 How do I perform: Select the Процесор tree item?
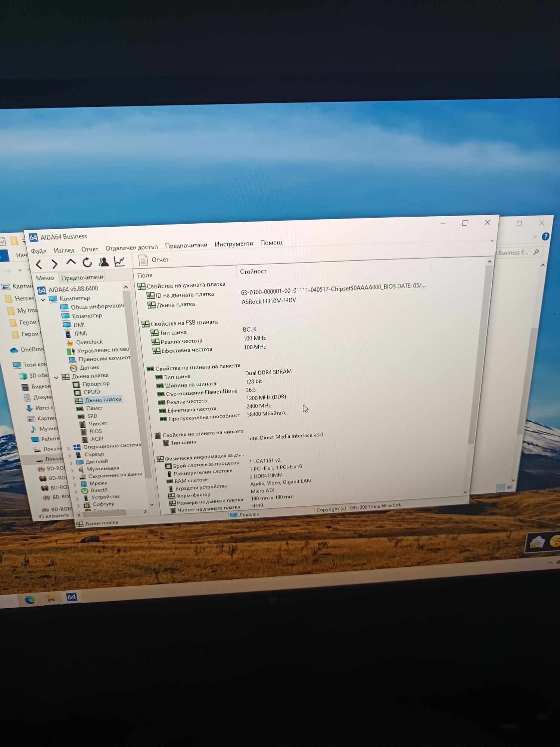(91, 384)
